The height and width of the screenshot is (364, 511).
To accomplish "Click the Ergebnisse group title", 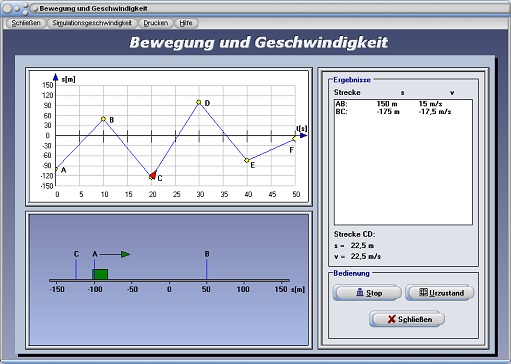I will [x=352, y=80].
